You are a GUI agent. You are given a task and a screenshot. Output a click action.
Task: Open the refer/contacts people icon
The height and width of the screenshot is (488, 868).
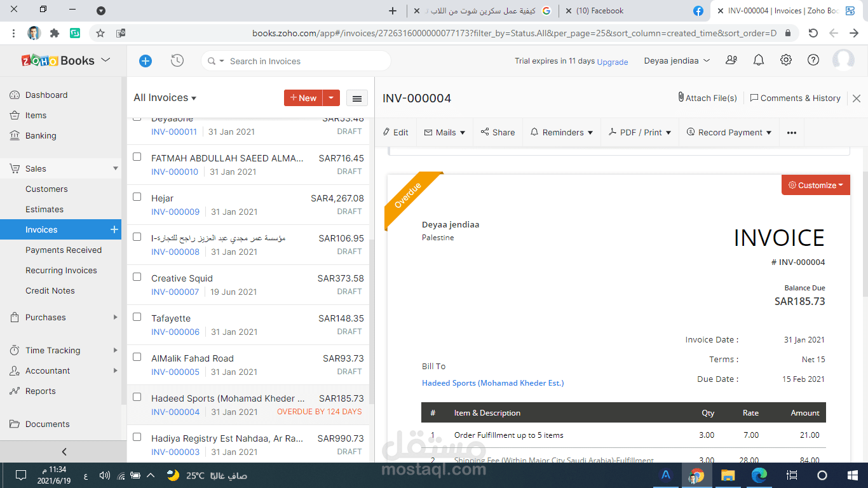pyautogui.click(x=731, y=60)
